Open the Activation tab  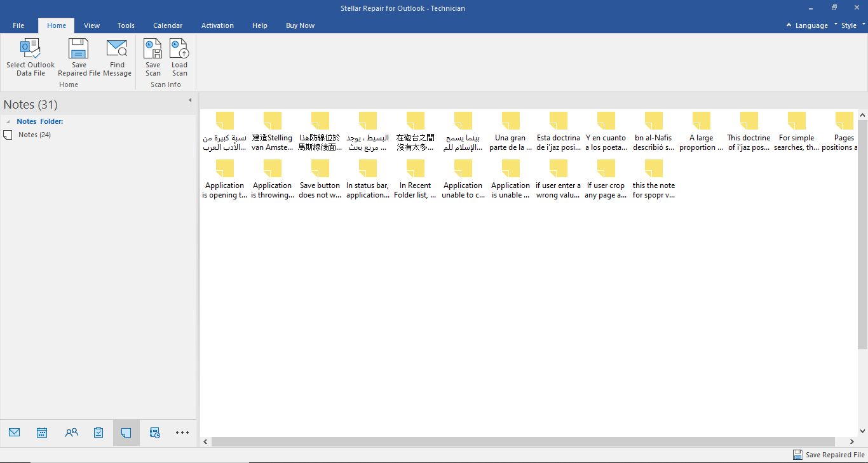(217, 25)
